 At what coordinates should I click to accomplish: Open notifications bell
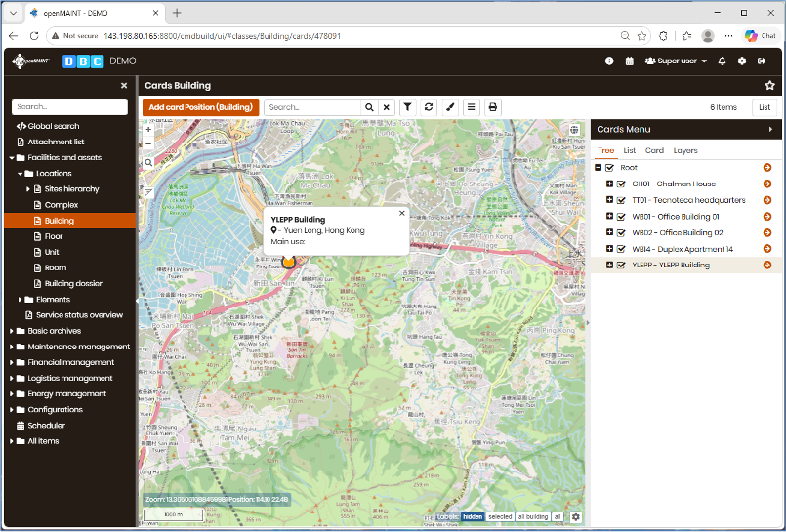(722, 61)
